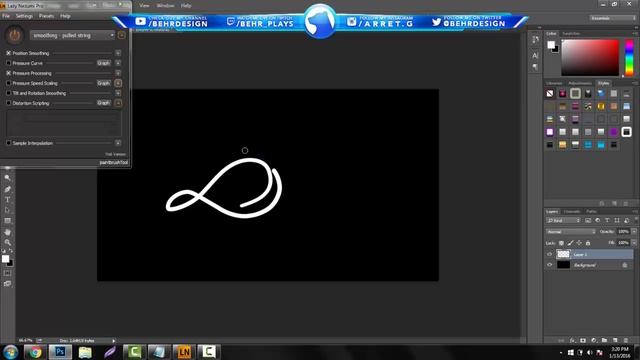Hide Layer 1 with its eye icon
640x360 pixels.
pyautogui.click(x=549, y=254)
